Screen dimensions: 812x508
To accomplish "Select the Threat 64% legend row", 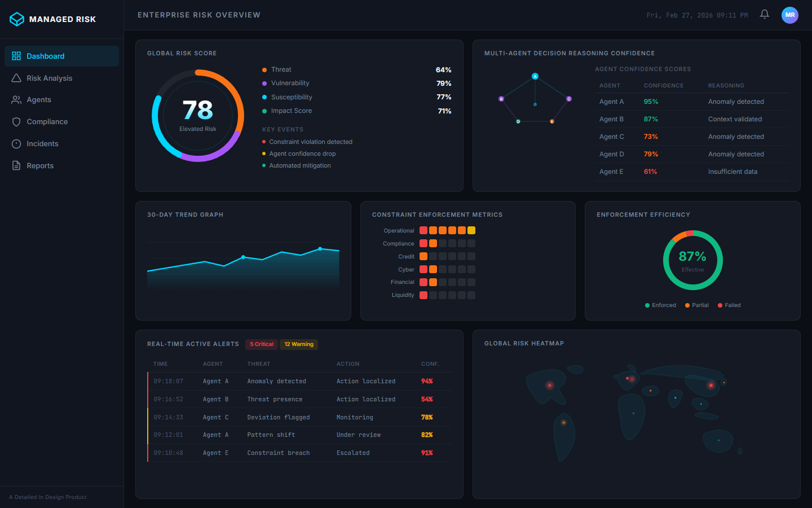I will pos(357,70).
